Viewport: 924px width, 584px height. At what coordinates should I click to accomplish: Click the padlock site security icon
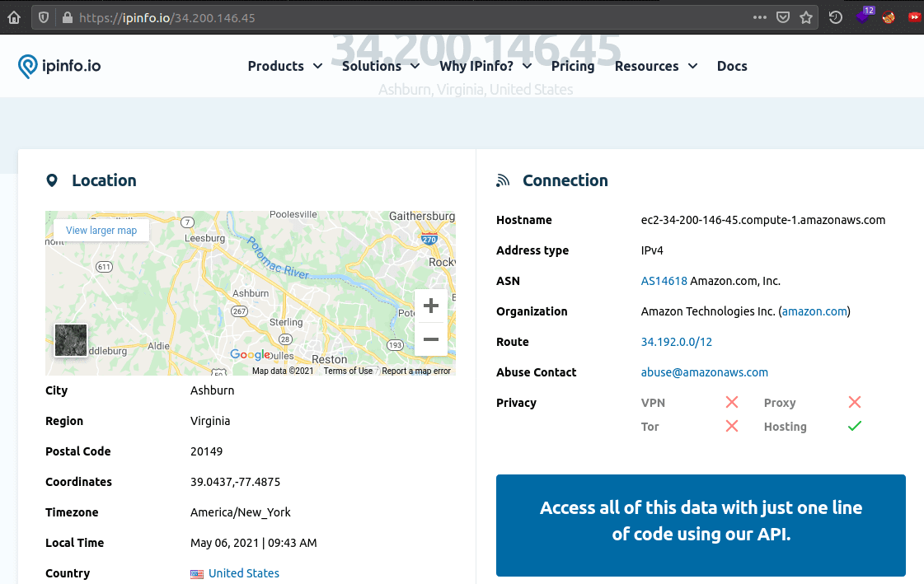[68, 17]
